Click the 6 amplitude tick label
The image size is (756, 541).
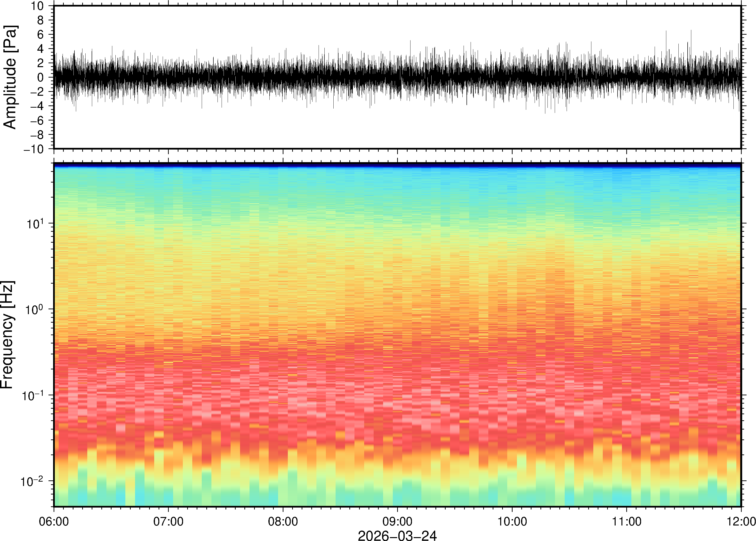tap(41, 35)
